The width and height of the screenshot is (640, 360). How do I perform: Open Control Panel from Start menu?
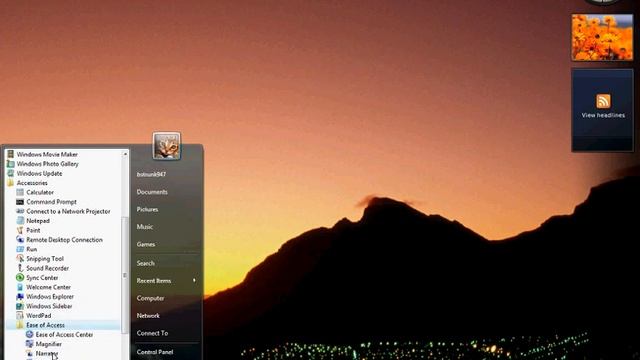[x=155, y=352]
